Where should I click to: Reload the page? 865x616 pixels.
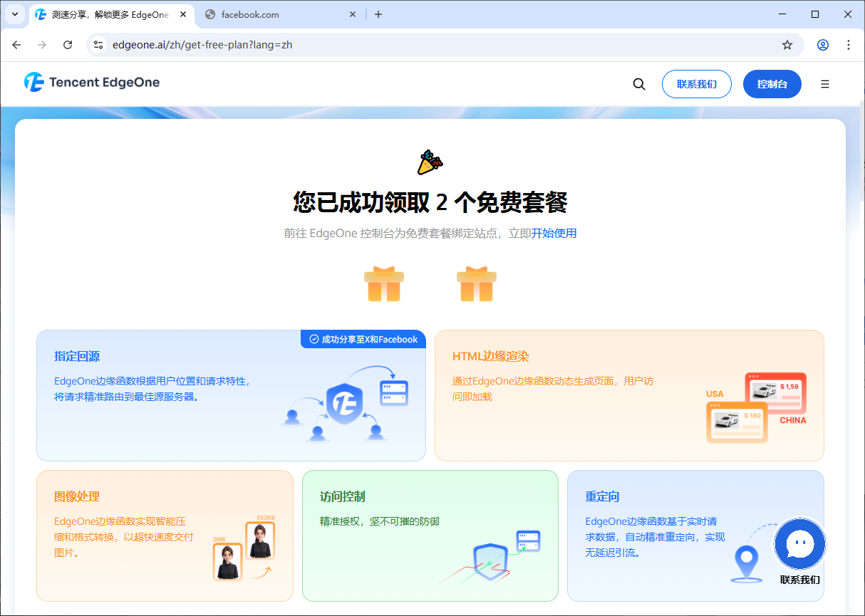coord(68,45)
